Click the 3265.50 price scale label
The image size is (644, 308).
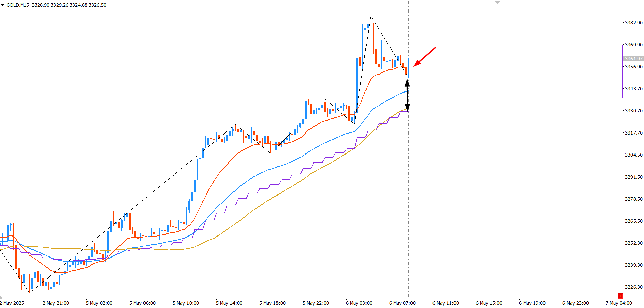(x=634, y=221)
